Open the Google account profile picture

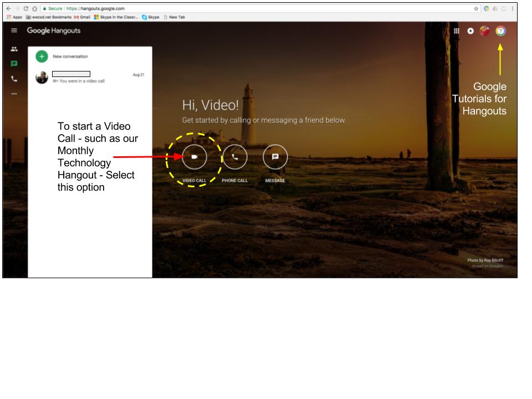click(x=485, y=31)
